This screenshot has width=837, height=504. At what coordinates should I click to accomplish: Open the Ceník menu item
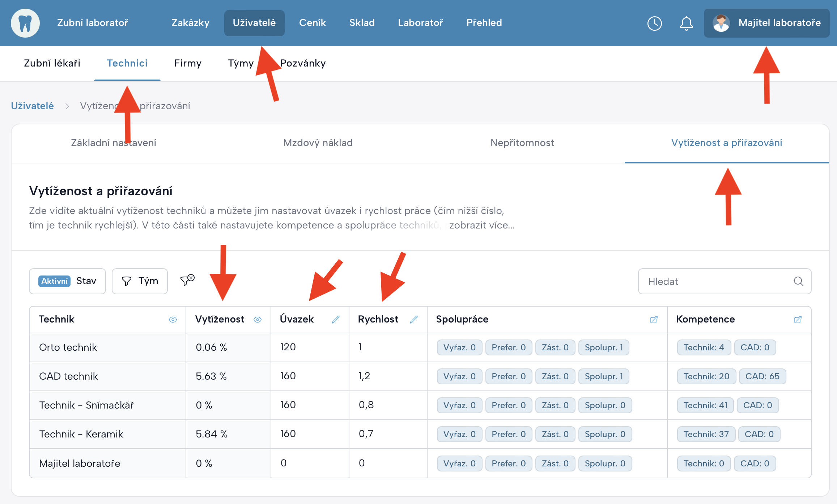pyautogui.click(x=313, y=23)
